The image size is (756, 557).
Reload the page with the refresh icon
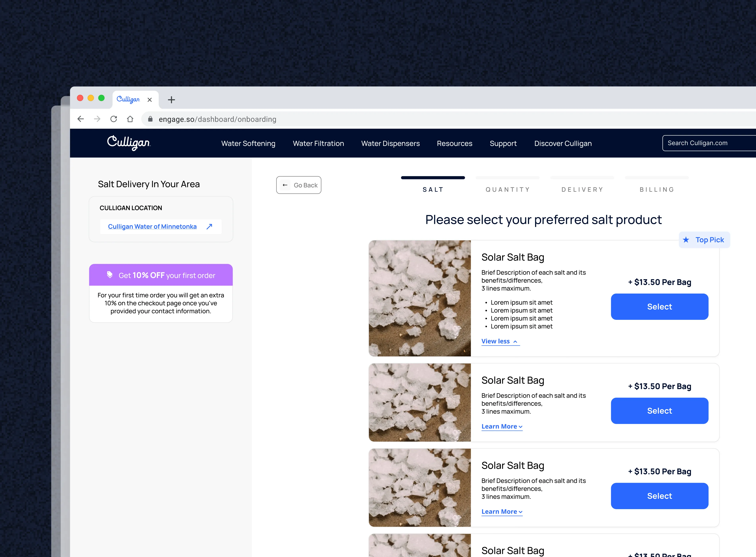click(x=114, y=119)
